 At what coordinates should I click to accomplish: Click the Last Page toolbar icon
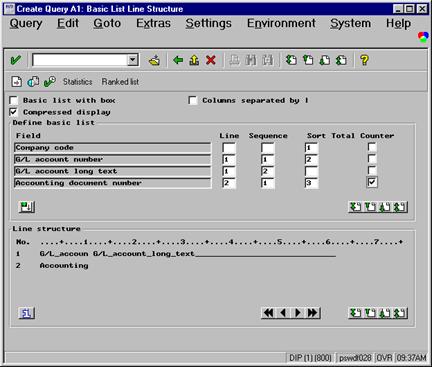[x=341, y=60]
